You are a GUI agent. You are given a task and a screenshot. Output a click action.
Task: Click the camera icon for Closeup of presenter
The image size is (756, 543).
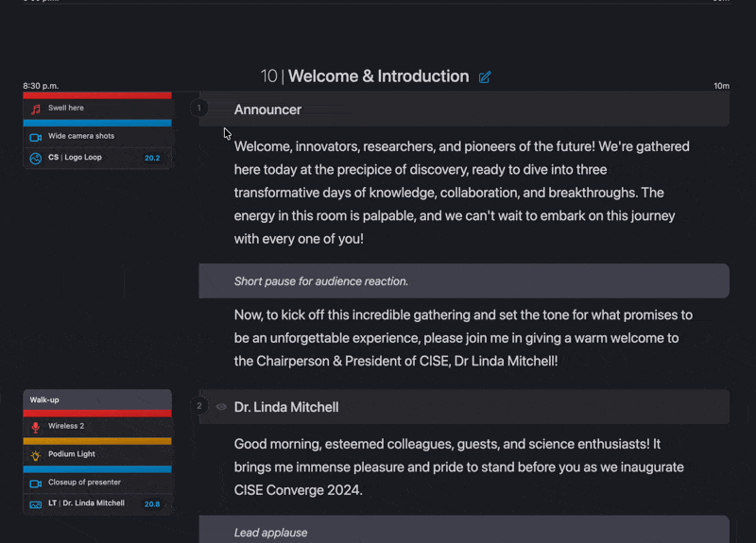click(x=36, y=483)
